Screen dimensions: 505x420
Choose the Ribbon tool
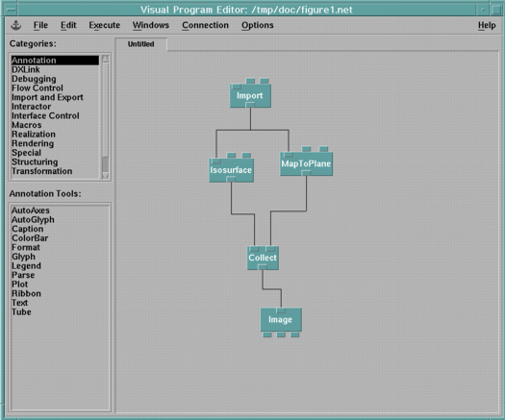(26, 293)
